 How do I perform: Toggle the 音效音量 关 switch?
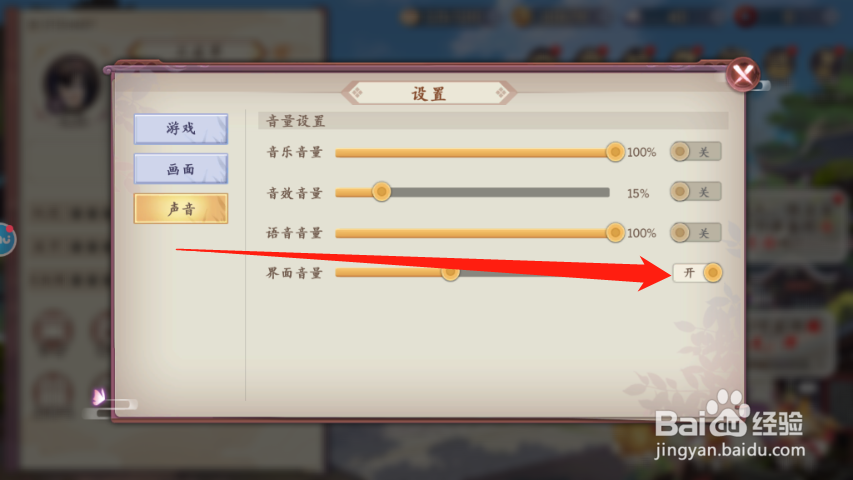pyautogui.click(x=695, y=192)
